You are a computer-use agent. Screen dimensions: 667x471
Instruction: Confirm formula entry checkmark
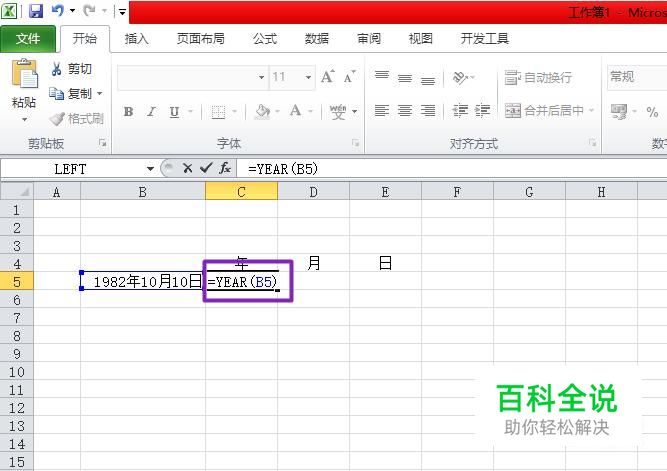point(206,168)
